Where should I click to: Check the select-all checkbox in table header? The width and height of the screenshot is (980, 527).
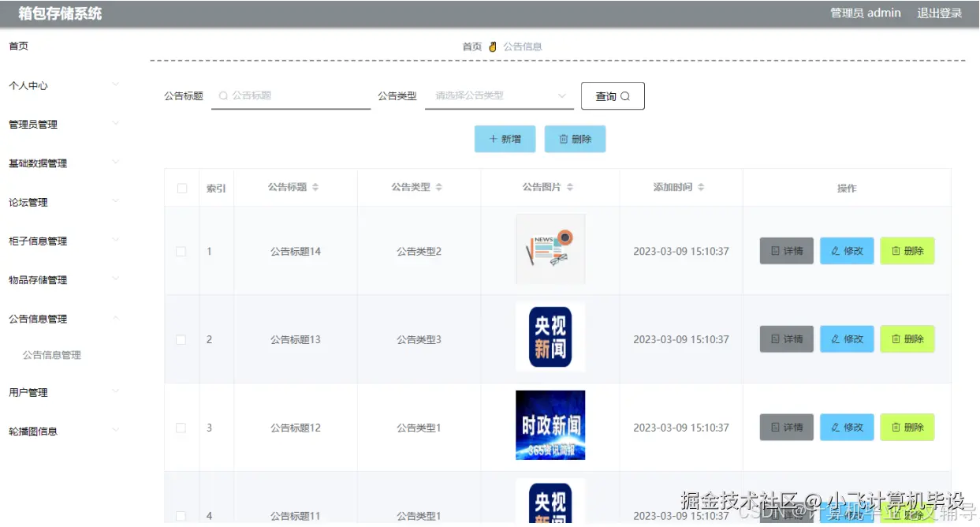click(181, 187)
